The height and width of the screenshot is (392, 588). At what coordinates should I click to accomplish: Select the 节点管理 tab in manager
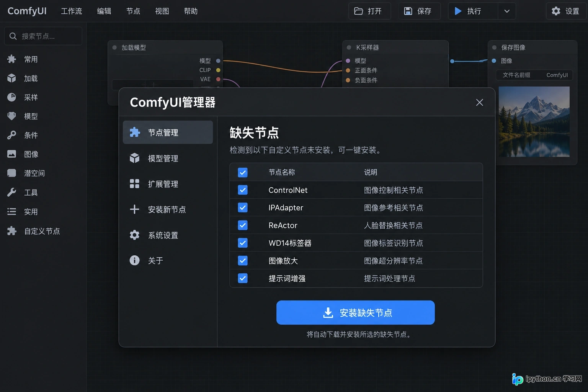coord(168,132)
